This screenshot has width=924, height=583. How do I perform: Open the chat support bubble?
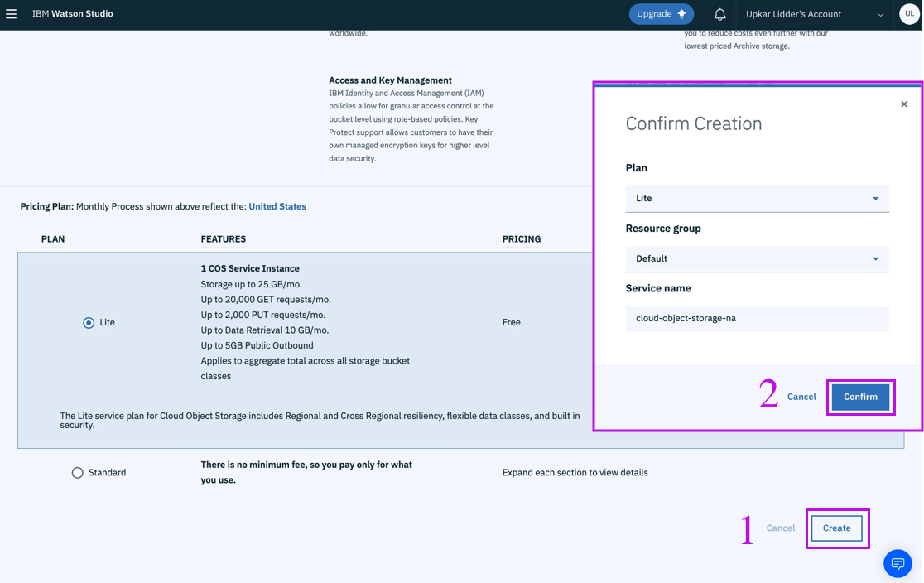coord(898,564)
